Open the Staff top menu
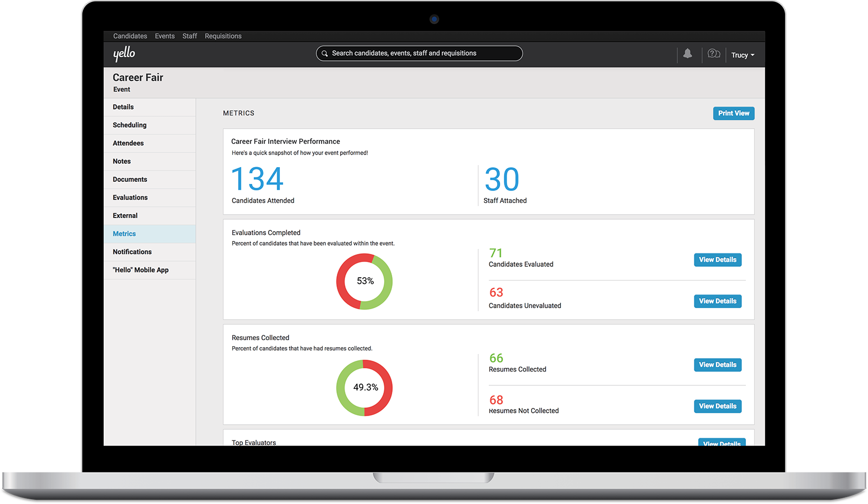The image size is (868, 504). click(x=190, y=36)
